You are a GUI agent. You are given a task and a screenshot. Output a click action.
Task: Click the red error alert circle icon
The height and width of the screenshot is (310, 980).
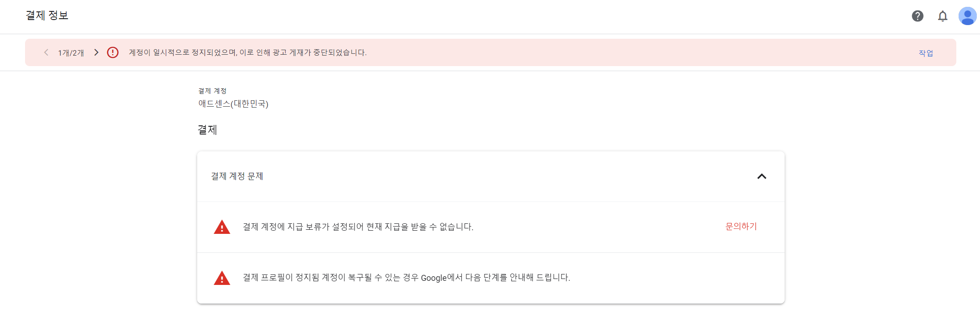(113, 52)
